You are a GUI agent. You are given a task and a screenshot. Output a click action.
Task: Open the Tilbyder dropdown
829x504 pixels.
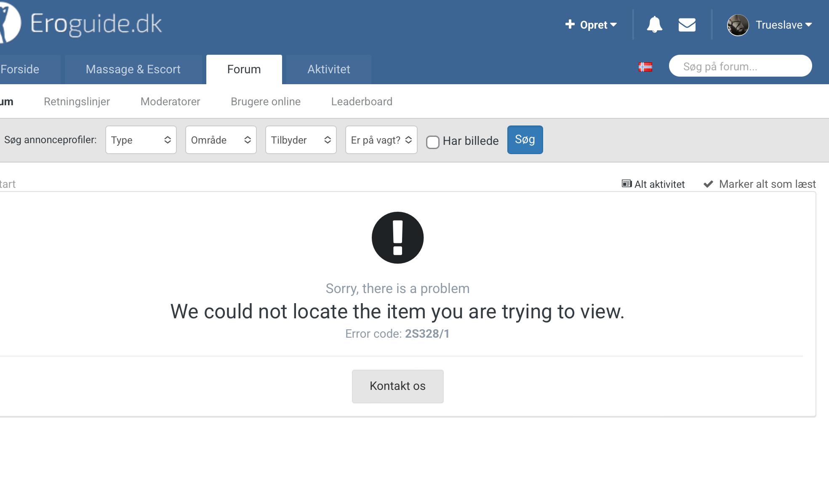(x=301, y=140)
